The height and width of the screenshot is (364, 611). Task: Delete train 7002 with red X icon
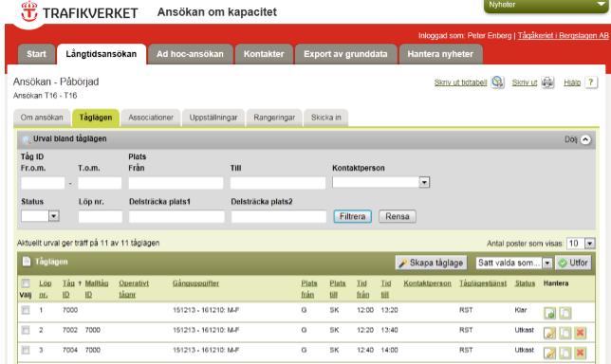(581, 333)
